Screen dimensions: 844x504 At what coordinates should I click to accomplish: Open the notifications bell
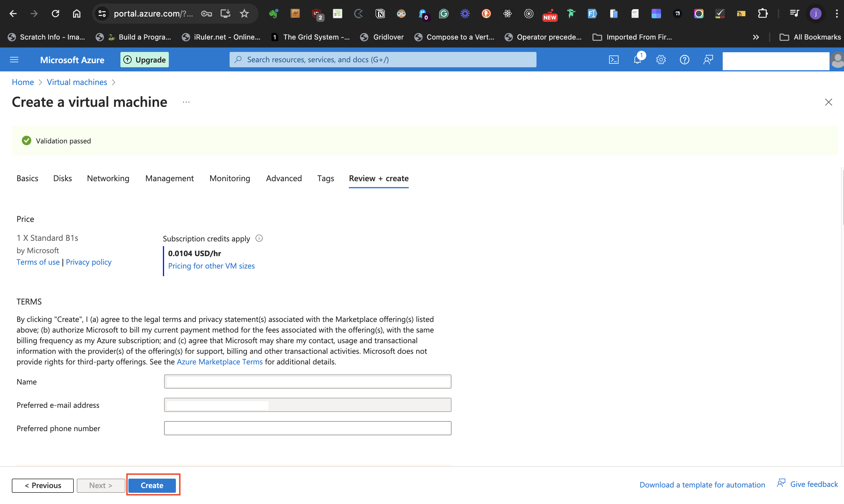point(637,60)
